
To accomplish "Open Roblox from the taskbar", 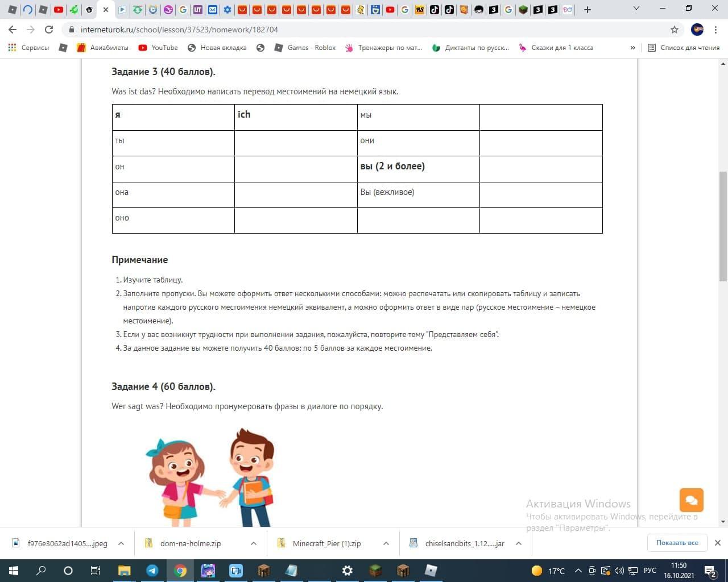I will [x=431, y=571].
